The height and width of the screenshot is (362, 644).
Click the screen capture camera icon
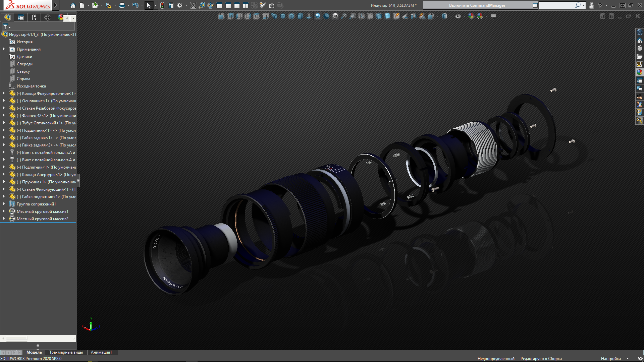click(272, 5)
